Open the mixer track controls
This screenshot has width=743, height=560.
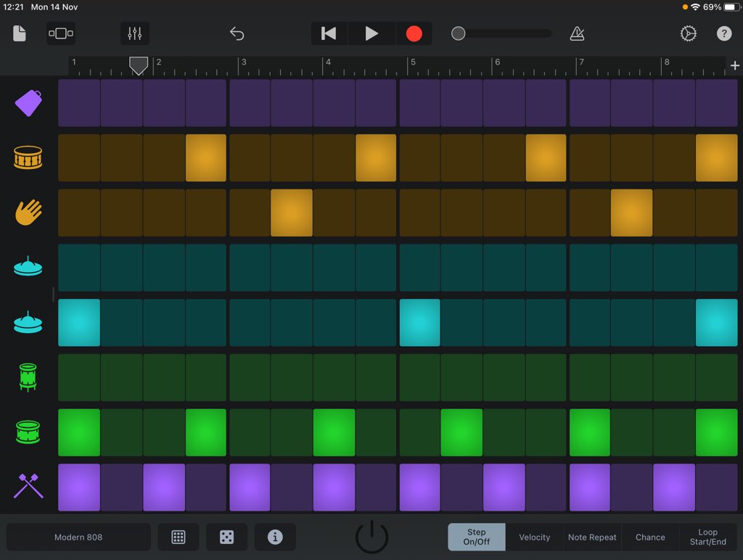[134, 33]
